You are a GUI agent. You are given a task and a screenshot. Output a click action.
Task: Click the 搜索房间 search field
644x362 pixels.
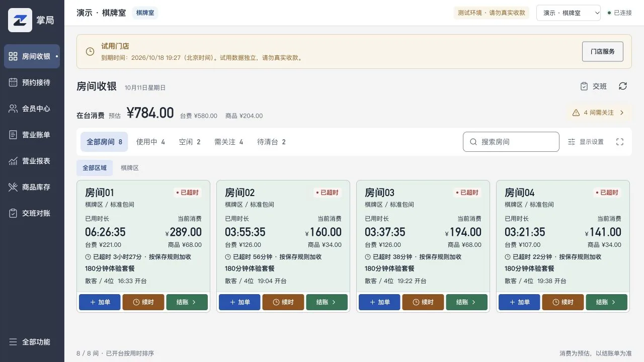[x=511, y=142]
